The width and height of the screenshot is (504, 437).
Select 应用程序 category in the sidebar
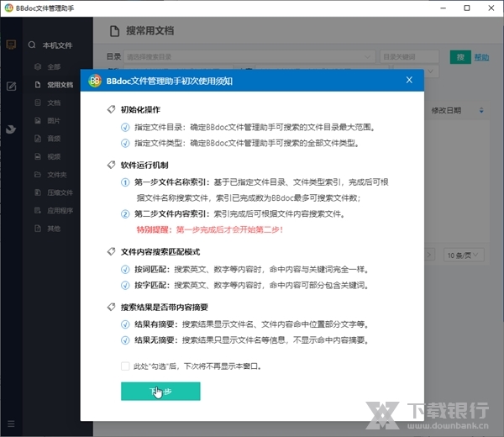click(60, 211)
